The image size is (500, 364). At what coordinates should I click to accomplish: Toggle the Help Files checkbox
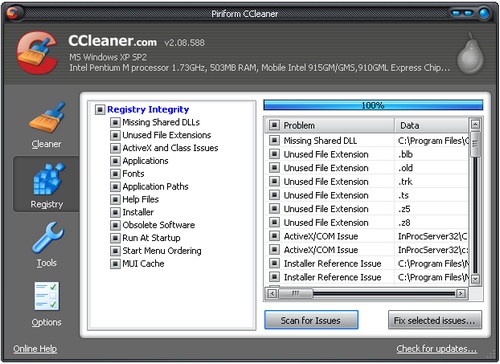[x=115, y=199]
